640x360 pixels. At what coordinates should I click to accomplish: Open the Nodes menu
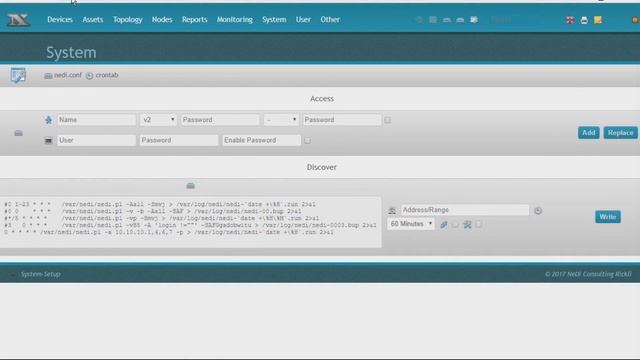(x=162, y=20)
